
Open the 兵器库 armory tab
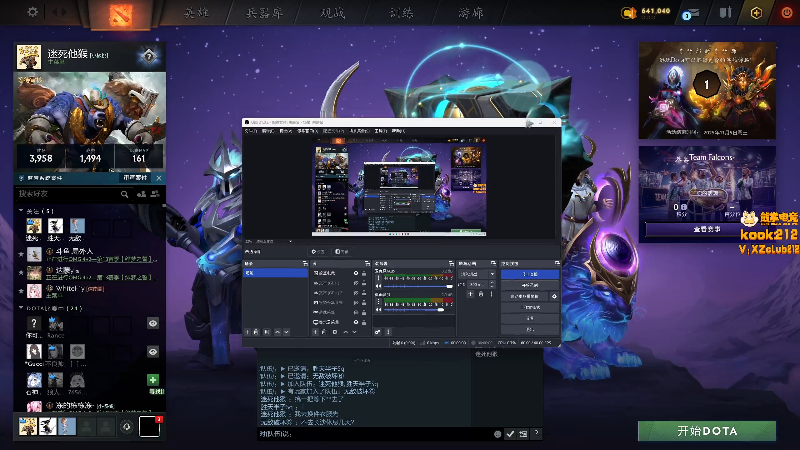coord(264,13)
